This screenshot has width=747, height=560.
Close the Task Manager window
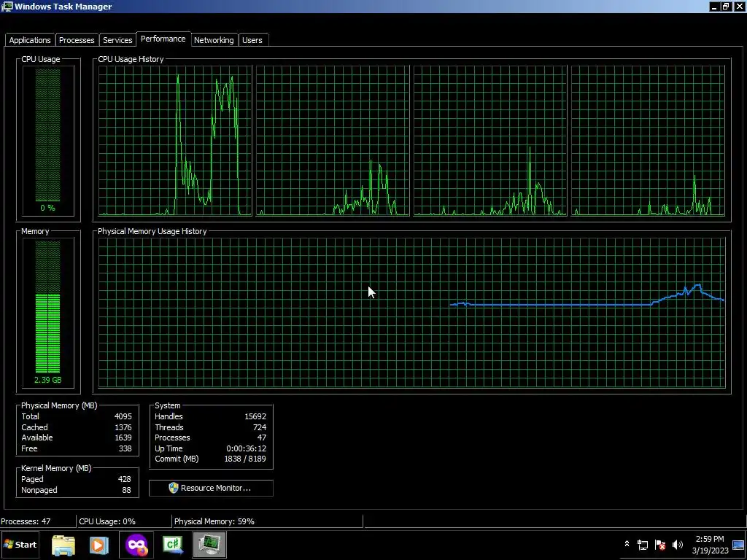pyautogui.click(x=739, y=7)
